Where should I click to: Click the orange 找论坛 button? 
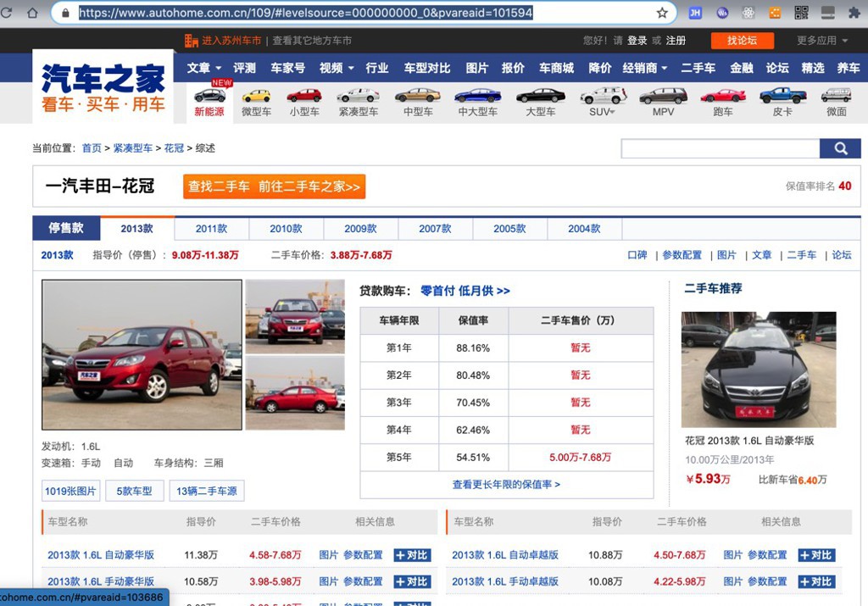click(743, 41)
